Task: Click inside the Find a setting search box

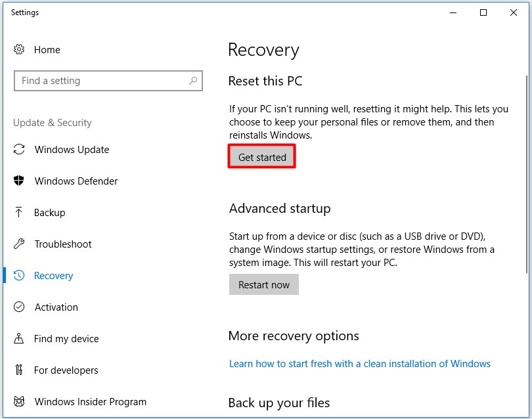Action: [x=99, y=81]
